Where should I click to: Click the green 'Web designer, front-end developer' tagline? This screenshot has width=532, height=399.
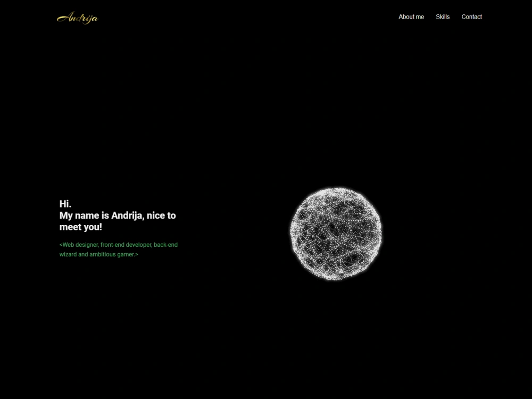click(119, 250)
